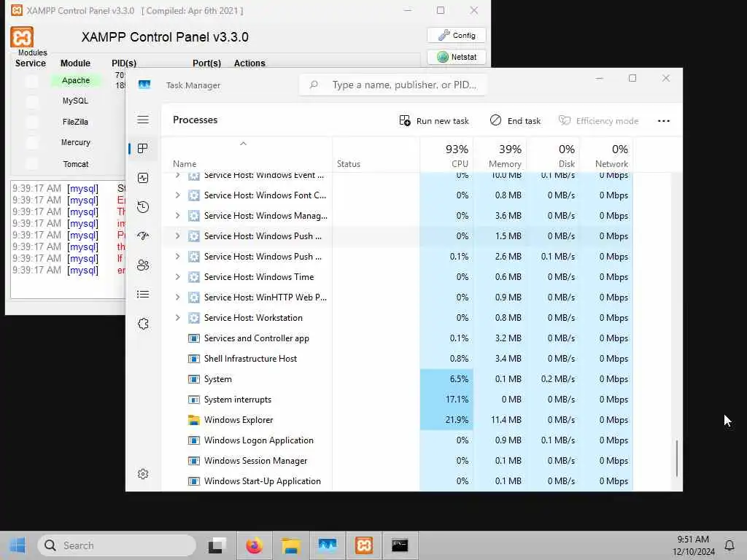747x560 pixels.
Task: Open Task Manager settings gear
Action: 143,474
